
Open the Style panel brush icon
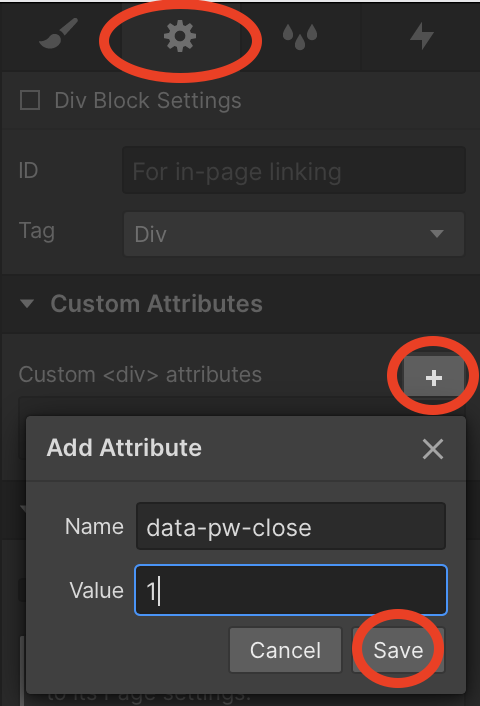pyautogui.click(x=59, y=34)
